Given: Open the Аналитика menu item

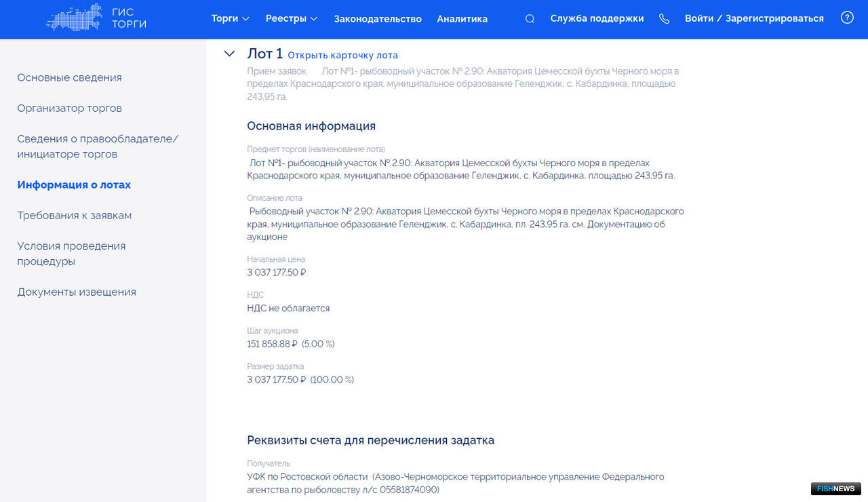Looking at the screenshot, I should click(462, 19).
